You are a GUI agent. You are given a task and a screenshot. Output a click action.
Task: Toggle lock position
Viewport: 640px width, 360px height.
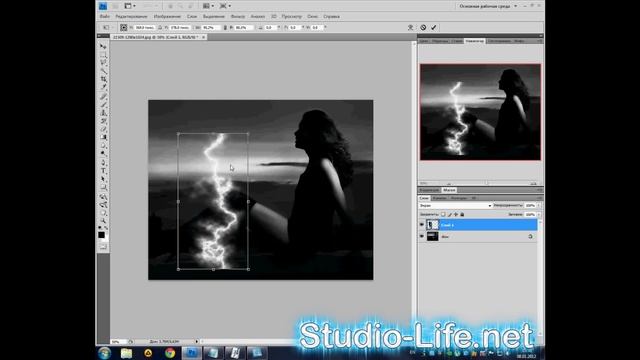[456, 214]
